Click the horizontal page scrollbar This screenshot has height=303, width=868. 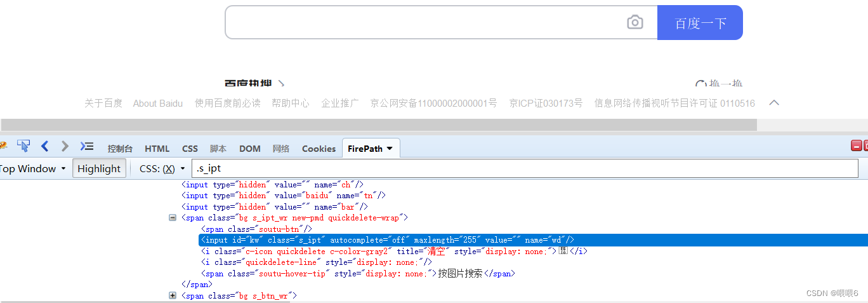tap(379, 125)
